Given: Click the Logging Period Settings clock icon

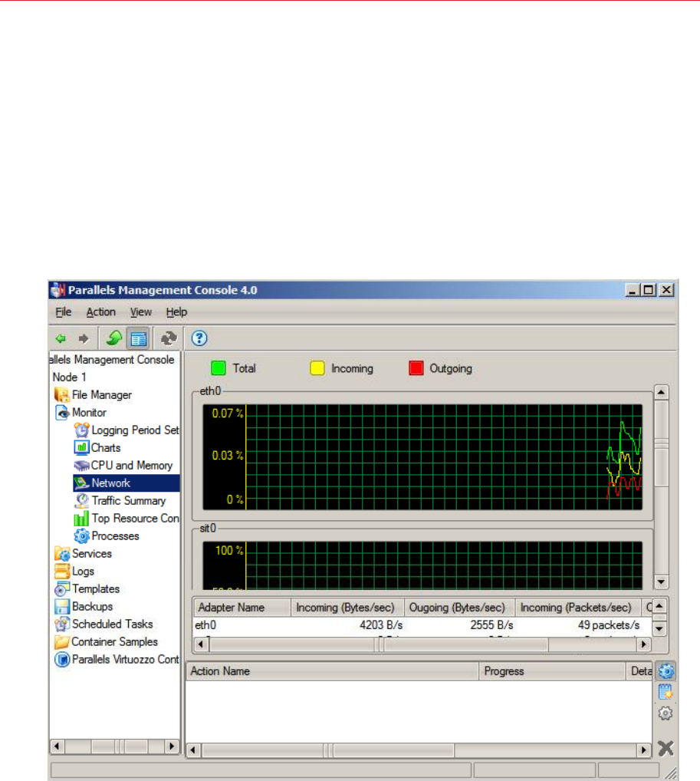Looking at the screenshot, I should pyautogui.click(x=81, y=430).
